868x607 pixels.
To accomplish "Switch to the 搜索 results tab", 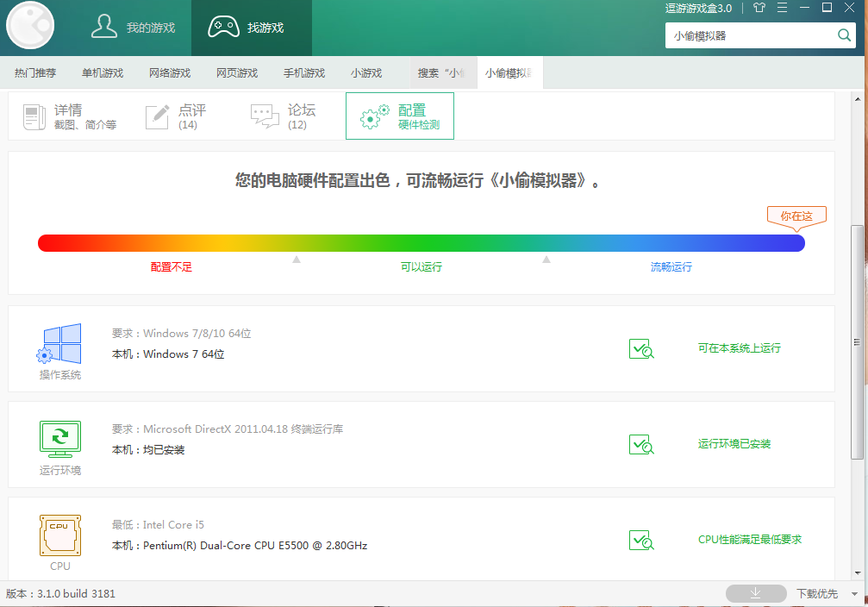I will 443,73.
